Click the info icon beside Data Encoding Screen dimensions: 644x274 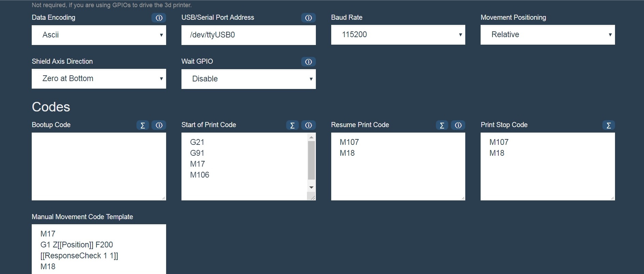159,18
